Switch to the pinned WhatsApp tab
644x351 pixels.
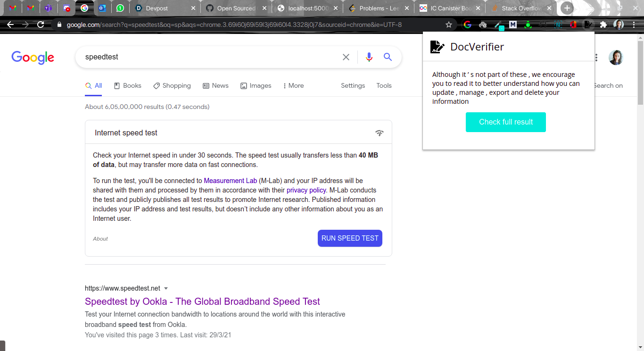click(120, 8)
